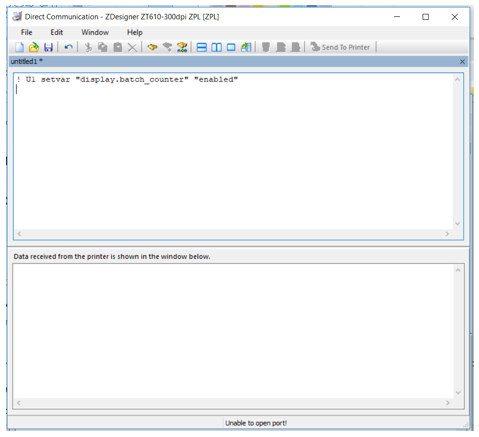Close the untitled1 document tab
This screenshot has width=479, height=437.
[x=462, y=62]
